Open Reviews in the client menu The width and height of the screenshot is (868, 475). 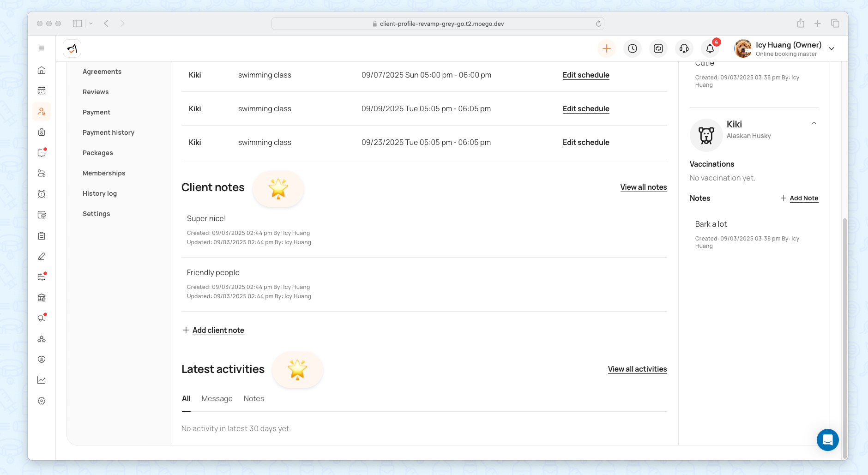pyautogui.click(x=96, y=92)
